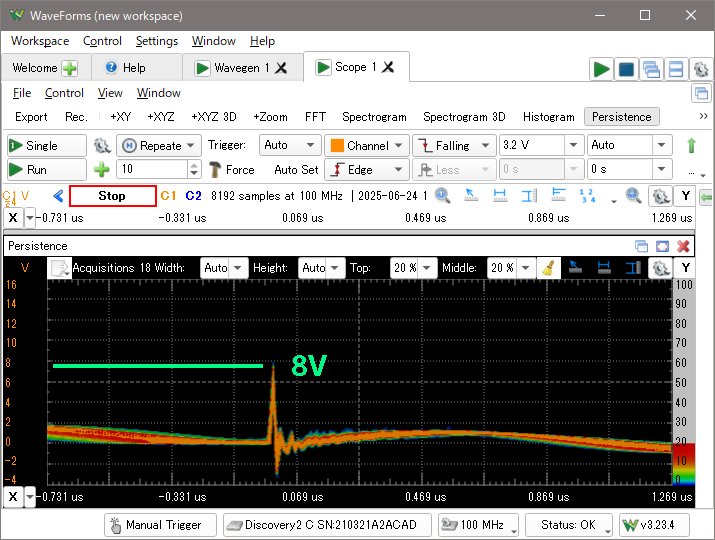Select horizontal measure tool in scope toolbar
Screen dimensions: 715x540
point(500,196)
